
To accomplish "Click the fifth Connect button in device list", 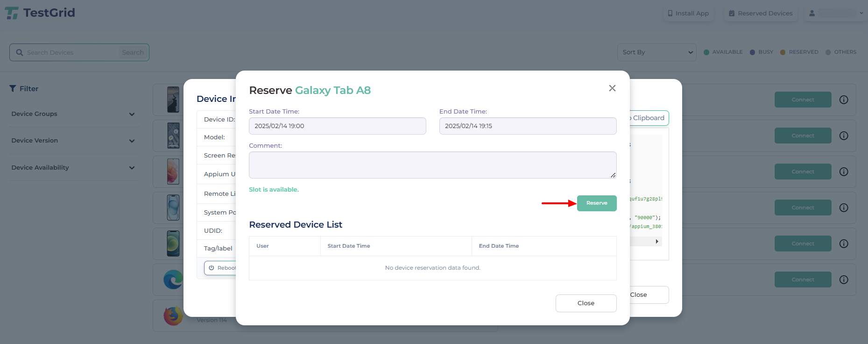I will point(803,244).
